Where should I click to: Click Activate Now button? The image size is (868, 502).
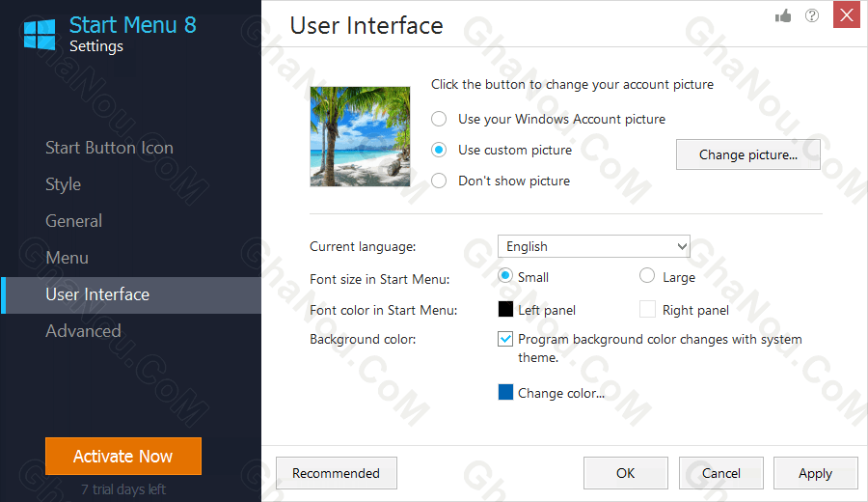click(123, 456)
